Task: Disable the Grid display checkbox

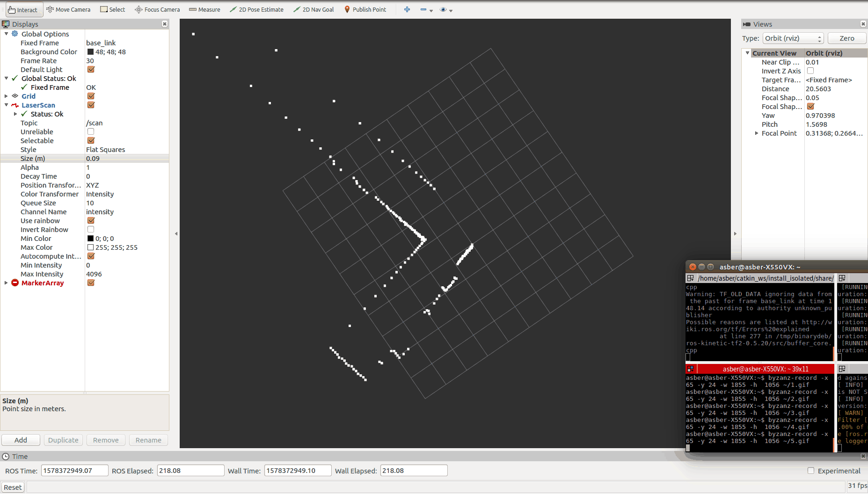Action: pyautogui.click(x=91, y=96)
